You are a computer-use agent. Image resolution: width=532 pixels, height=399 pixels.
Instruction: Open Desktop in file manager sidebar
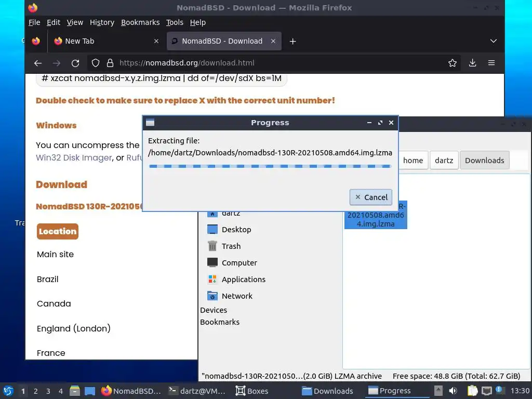[x=229, y=229]
